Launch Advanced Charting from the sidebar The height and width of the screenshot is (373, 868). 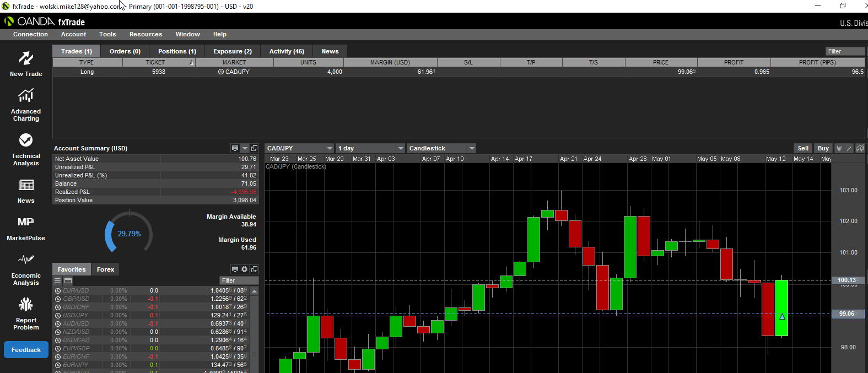pos(26,105)
